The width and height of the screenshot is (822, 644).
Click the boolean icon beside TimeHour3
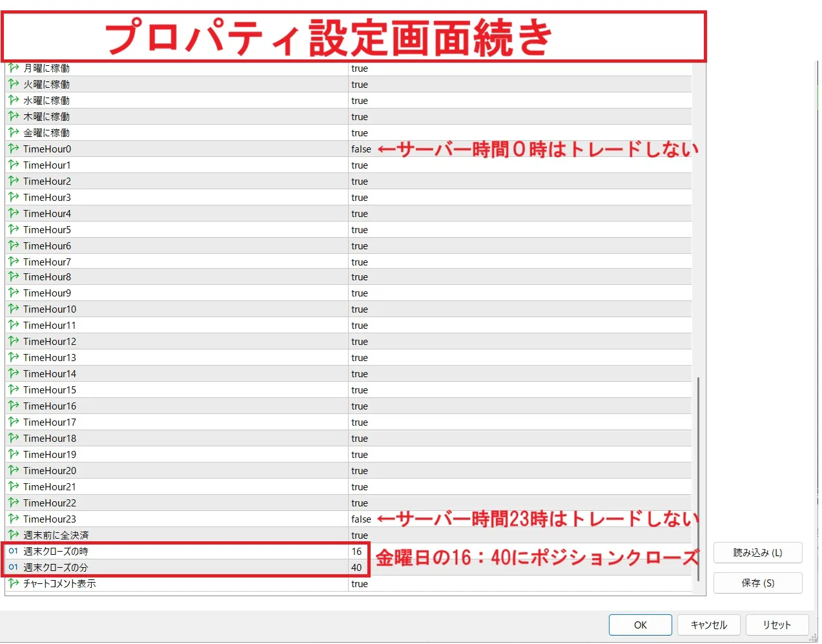coord(14,197)
